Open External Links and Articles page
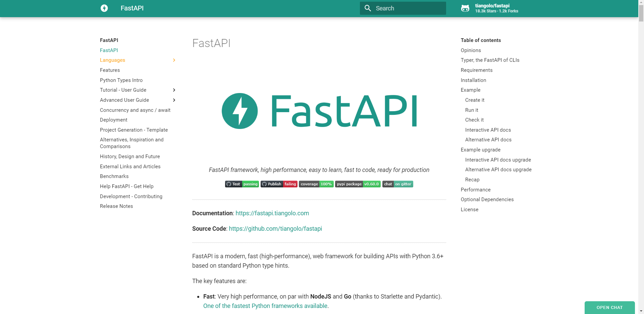644x314 pixels. [x=130, y=167]
